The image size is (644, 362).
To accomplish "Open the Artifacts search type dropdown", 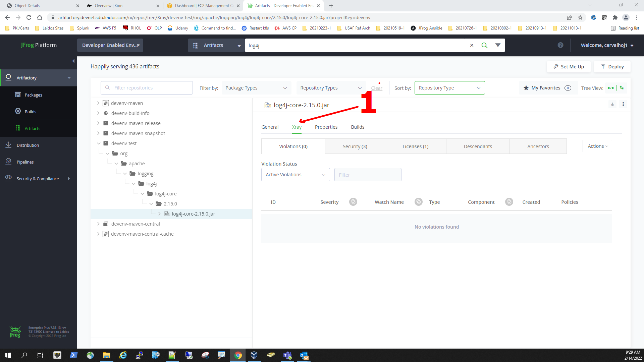I will [216, 45].
